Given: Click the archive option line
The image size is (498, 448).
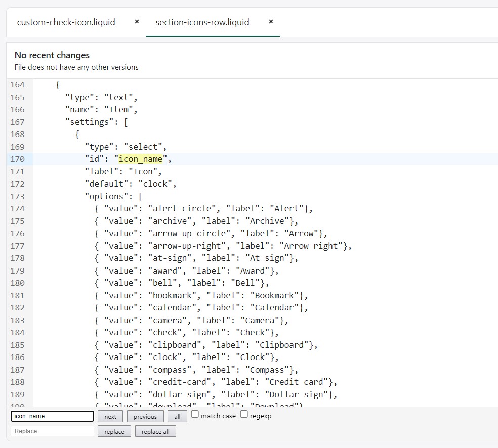Looking at the screenshot, I should coord(196,221).
